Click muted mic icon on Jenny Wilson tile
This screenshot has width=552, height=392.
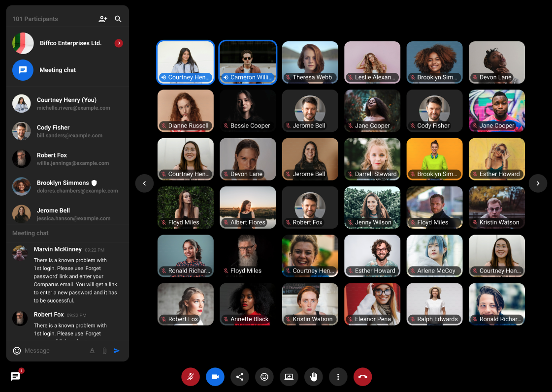click(350, 222)
